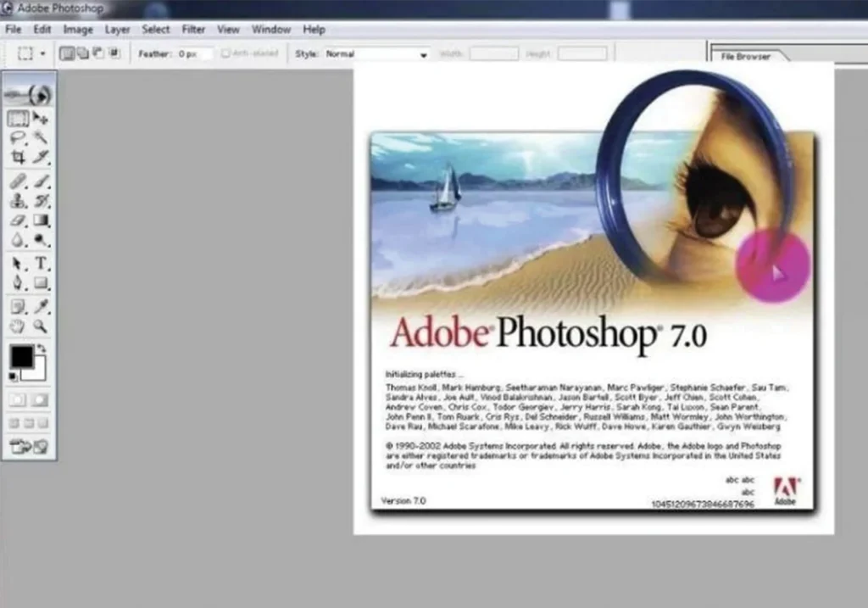Image resolution: width=868 pixels, height=608 pixels.
Task: Open the Style dropdown set to Normal
Action: [376, 54]
